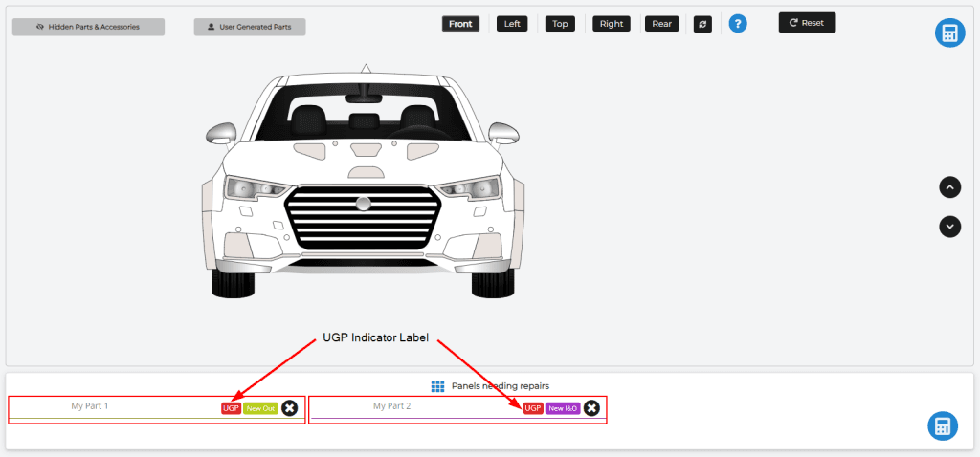Open User Generated Parts
Viewport: 980px width, 457px height.
click(x=250, y=27)
